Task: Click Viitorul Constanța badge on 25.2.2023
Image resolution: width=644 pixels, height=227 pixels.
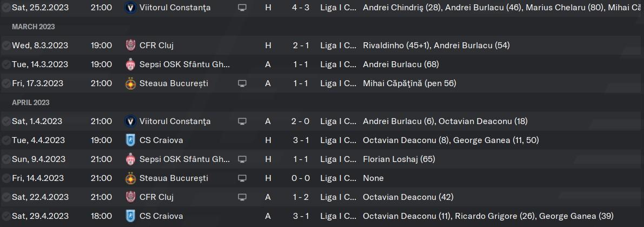Action: point(130,8)
